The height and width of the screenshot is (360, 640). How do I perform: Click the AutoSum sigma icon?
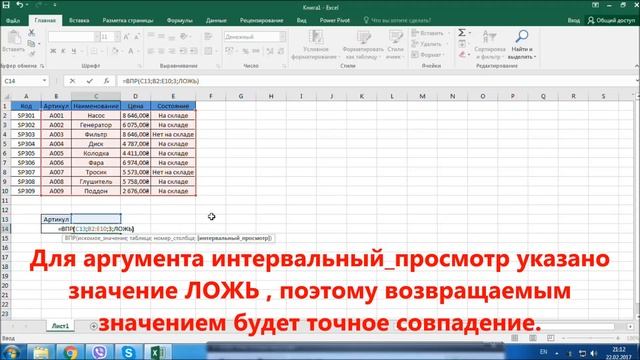pyautogui.click(x=462, y=33)
